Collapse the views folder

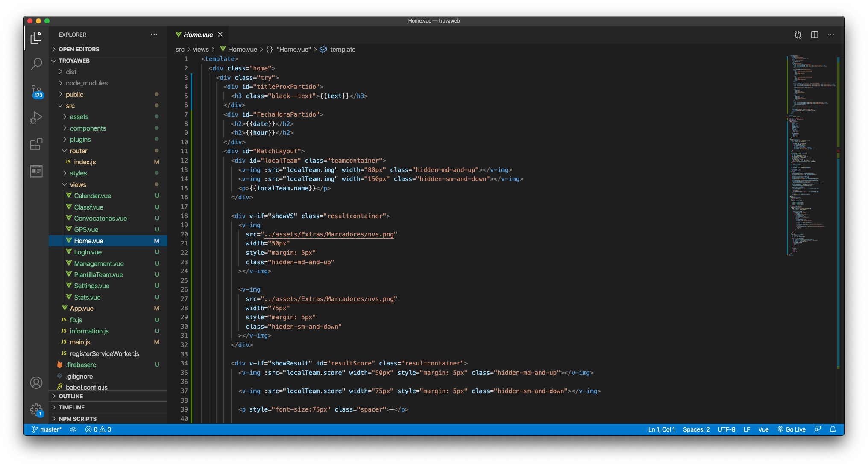coord(78,184)
